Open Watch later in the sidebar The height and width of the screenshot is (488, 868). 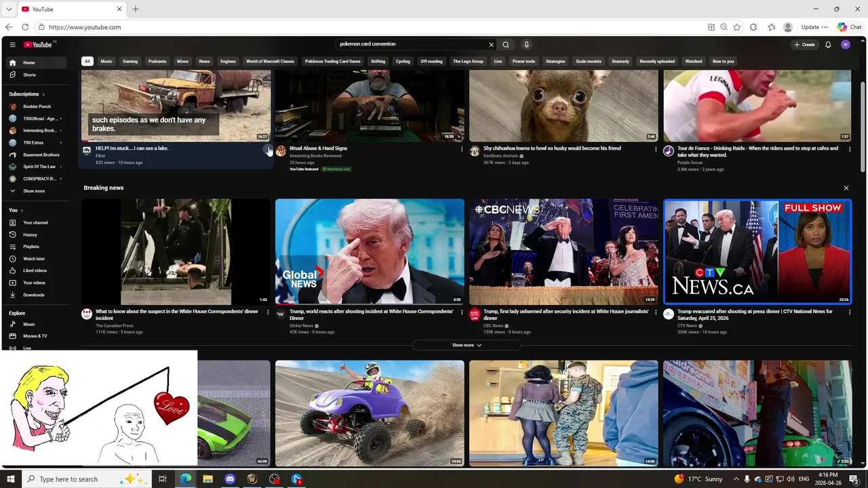37,259
